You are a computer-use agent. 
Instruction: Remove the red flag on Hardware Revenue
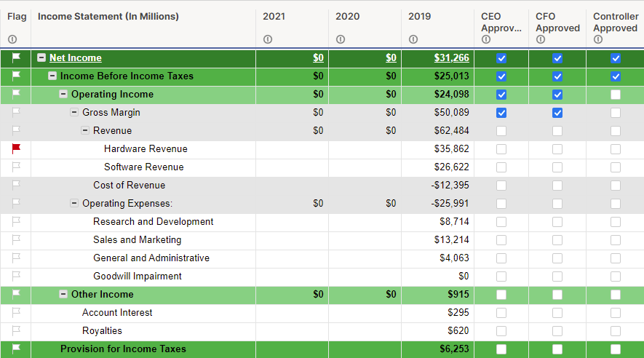(x=16, y=148)
